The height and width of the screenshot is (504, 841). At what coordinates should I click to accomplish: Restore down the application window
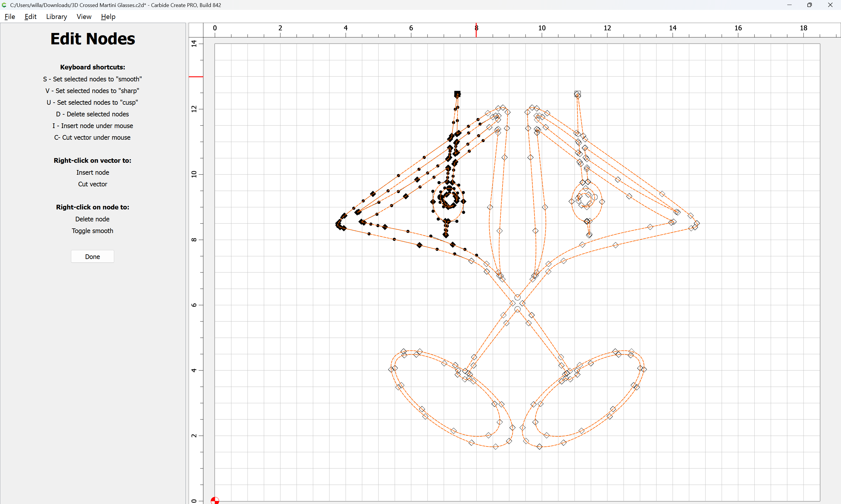coord(809,5)
